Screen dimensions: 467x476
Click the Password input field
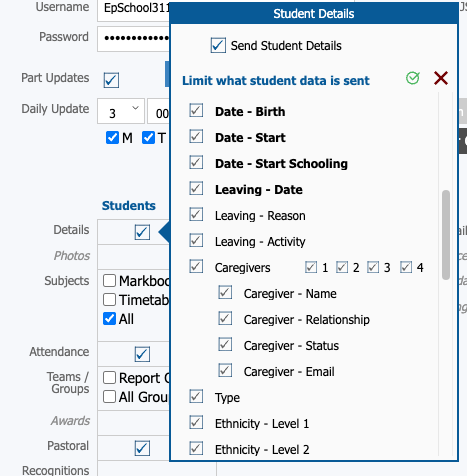pyautogui.click(x=133, y=39)
